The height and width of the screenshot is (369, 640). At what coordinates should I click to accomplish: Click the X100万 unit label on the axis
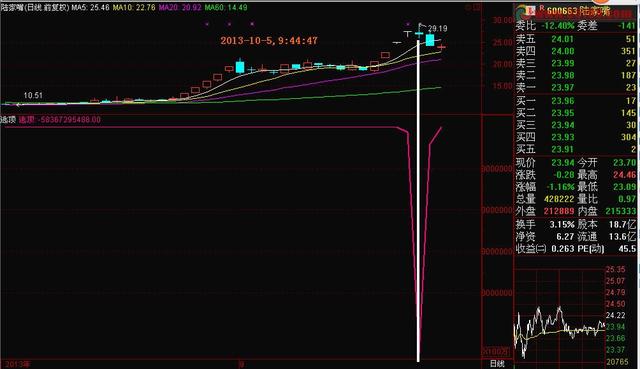click(x=497, y=351)
